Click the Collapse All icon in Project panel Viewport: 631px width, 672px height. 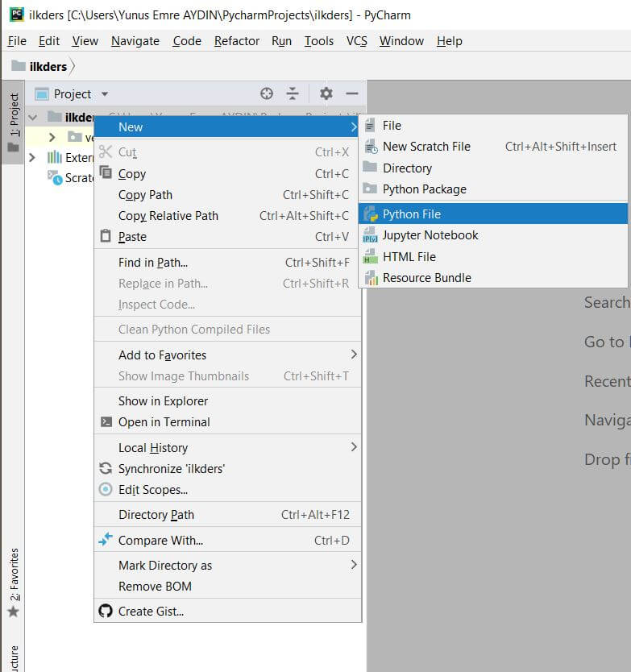(x=293, y=93)
